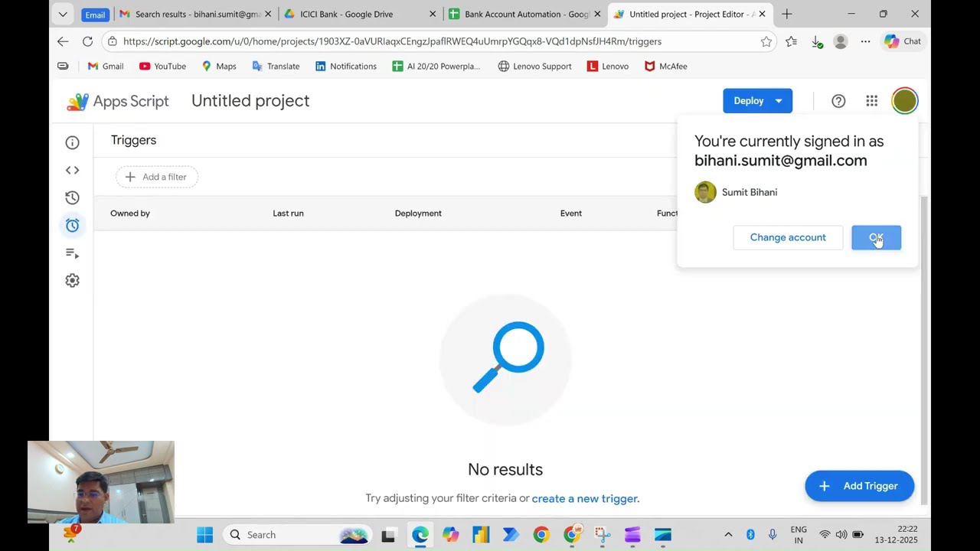This screenshot has width=980, height=551.
Task: Open a new browser tab
Action: pyautogui.click(x=786, y=15)
